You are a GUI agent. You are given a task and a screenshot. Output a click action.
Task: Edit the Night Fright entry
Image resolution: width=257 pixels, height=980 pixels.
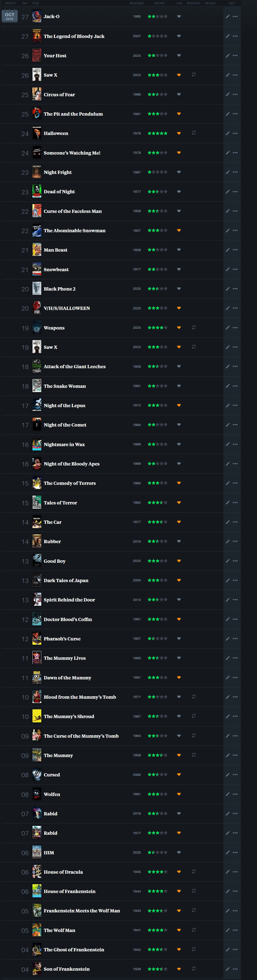pos(228,172)
